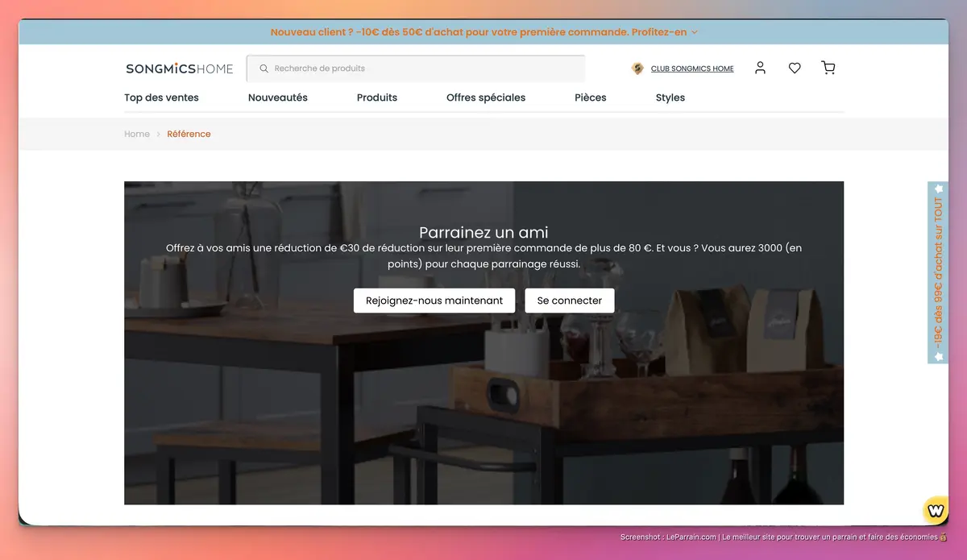The height and width of the screenshot is (560, 967).
Task: Click the Rejoignez-nous maintenant button
Action: (434, 301)
